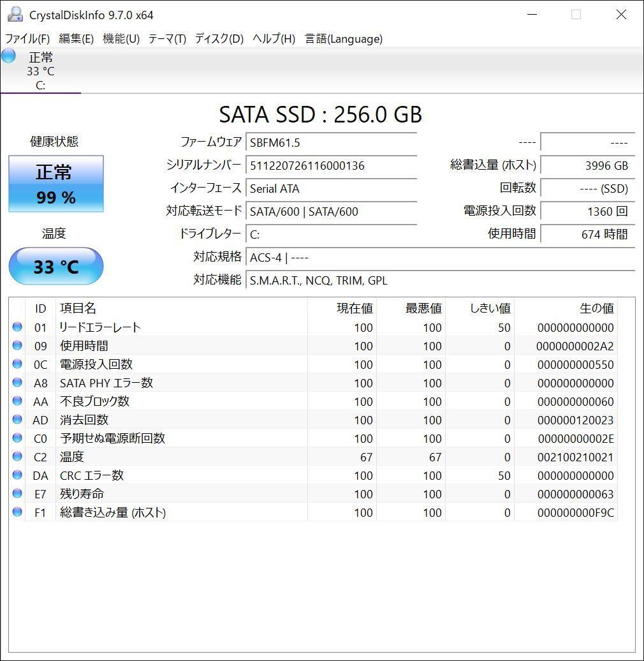Select raw value 0000000002A2
Image resolution: width=644 pixels, height=661 pixels.
pyautogui.click(x=575, y=346)
